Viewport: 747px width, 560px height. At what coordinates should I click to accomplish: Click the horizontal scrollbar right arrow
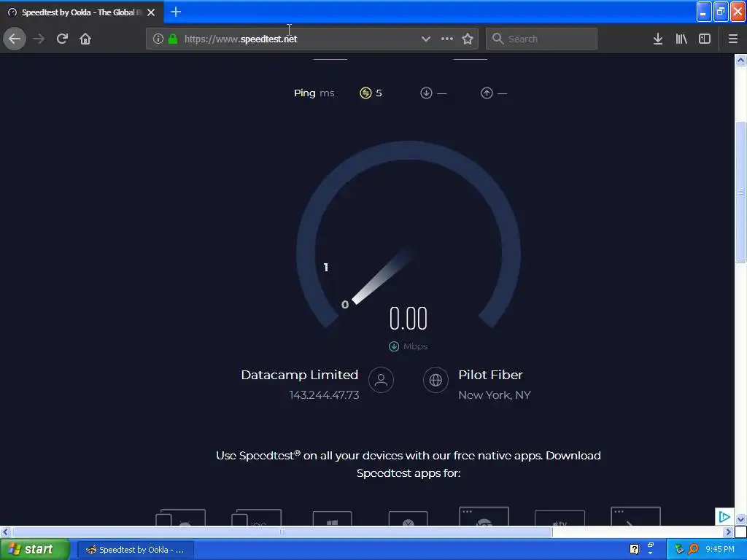(729, 532)
